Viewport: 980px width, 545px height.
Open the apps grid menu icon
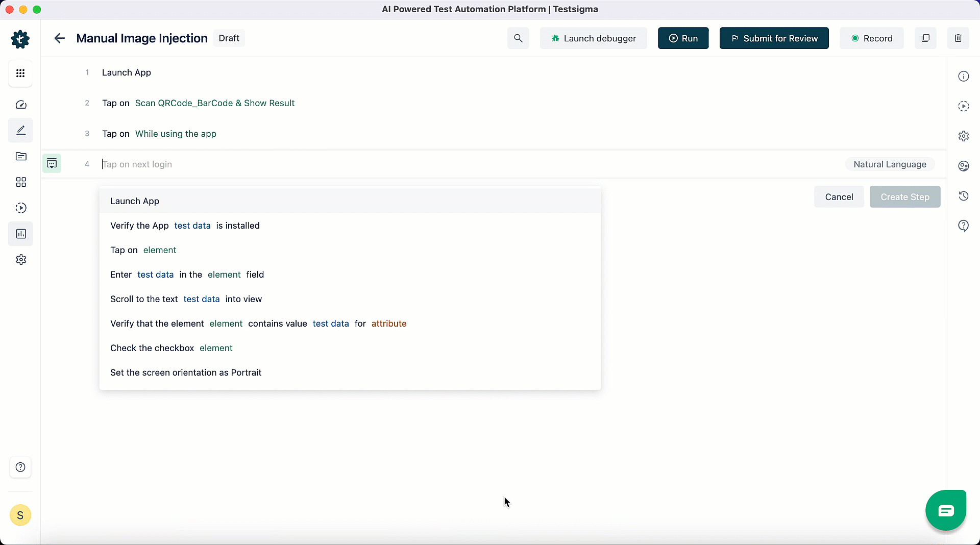tap(20, 73)
